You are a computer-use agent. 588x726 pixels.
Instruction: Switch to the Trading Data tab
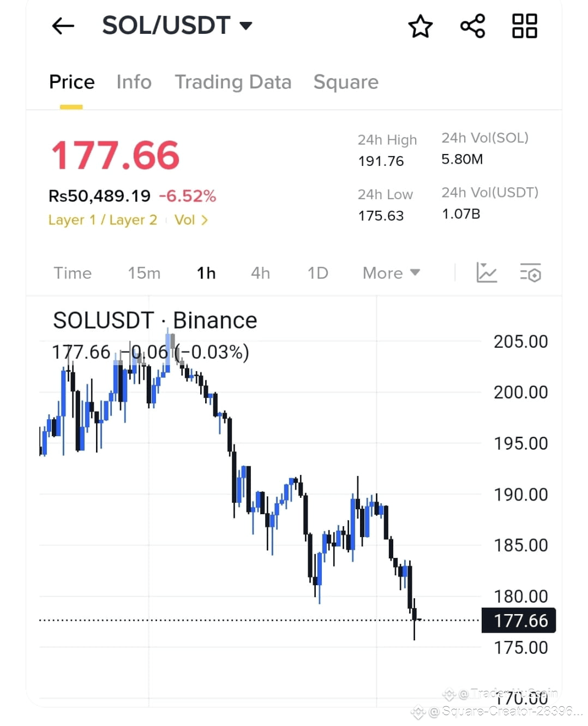[233, 82]
